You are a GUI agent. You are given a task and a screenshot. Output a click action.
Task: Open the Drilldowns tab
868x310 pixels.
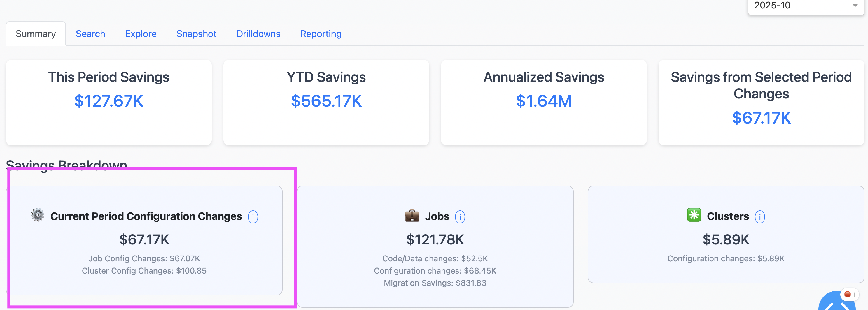point(258,34)
